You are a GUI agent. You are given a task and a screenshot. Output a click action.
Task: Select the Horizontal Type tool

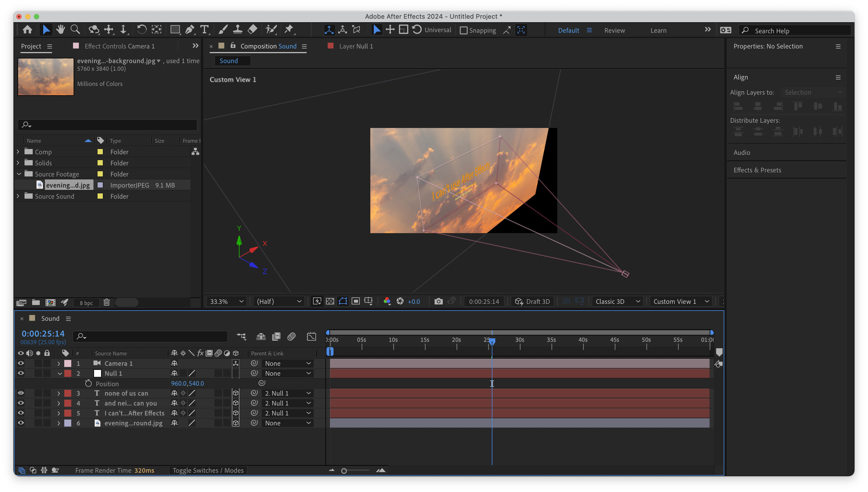204,30
